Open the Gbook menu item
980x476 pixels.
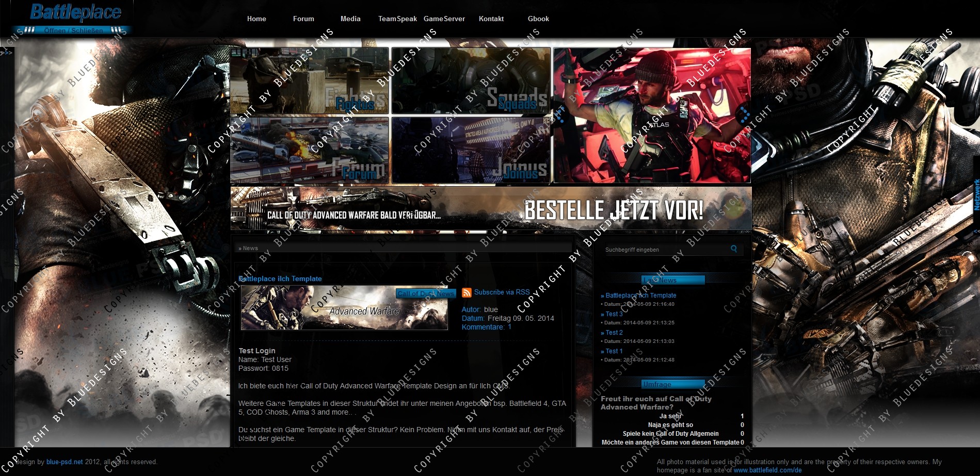538,19
